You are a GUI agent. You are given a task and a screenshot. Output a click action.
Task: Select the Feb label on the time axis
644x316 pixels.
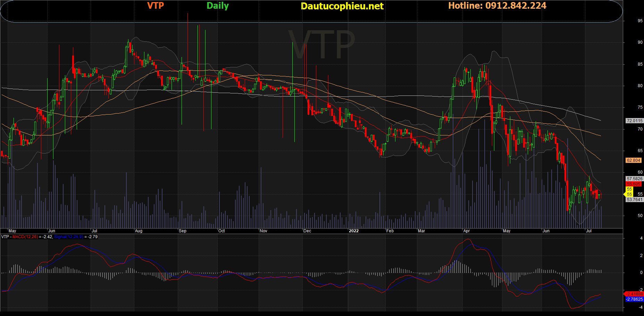390,231
